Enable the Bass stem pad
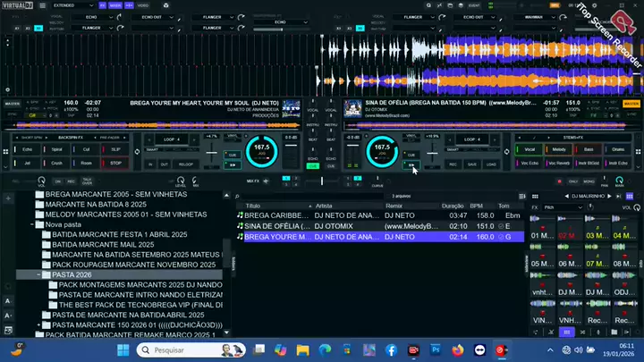The image size is (644, 362). pos(589,149)
